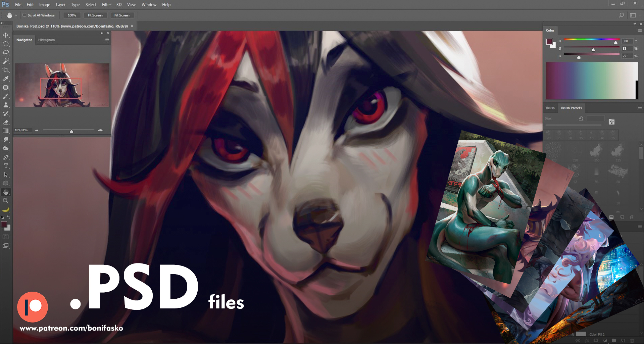The image size is (644, 344).
Task: Open Search in the options bar
Action: (621, 15)
